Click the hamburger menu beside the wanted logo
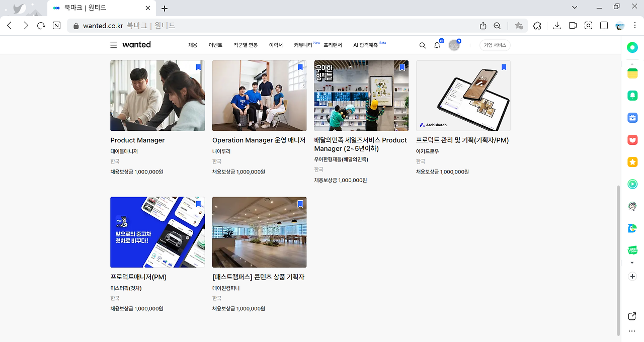The height and width of the screenshot is (342, 644). [x=113, y=45]
